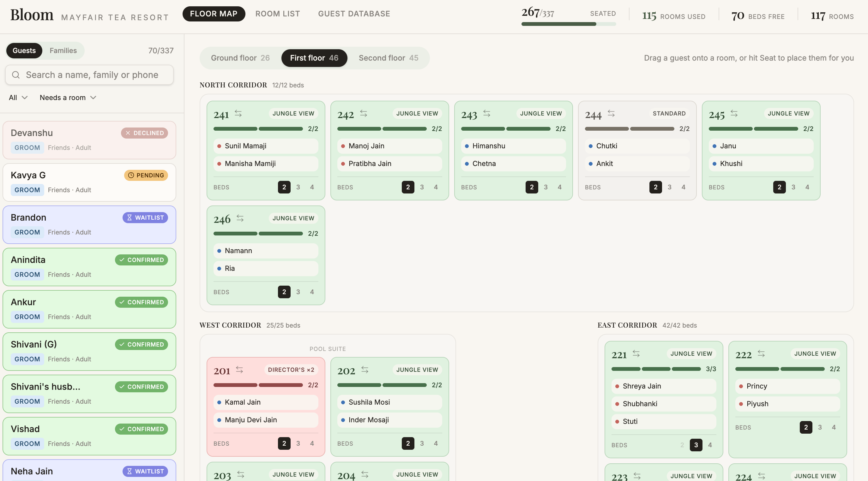Click the guest search field

[89, 75]
